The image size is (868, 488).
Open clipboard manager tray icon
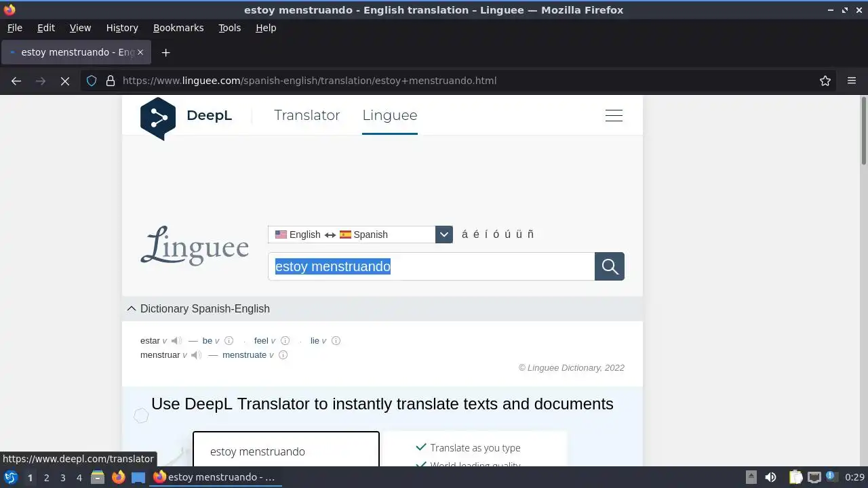point(795,477)
